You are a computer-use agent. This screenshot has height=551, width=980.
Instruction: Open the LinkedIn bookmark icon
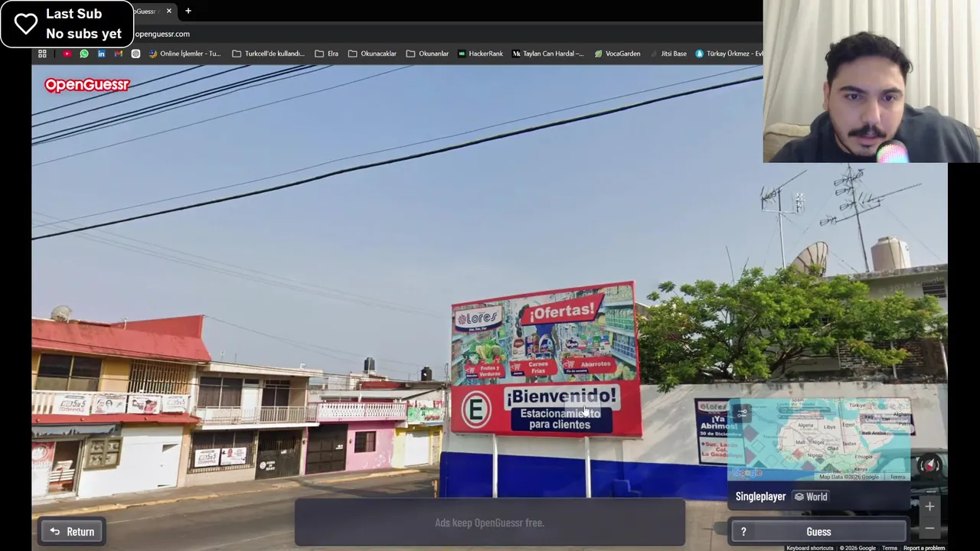pos(101,54)
